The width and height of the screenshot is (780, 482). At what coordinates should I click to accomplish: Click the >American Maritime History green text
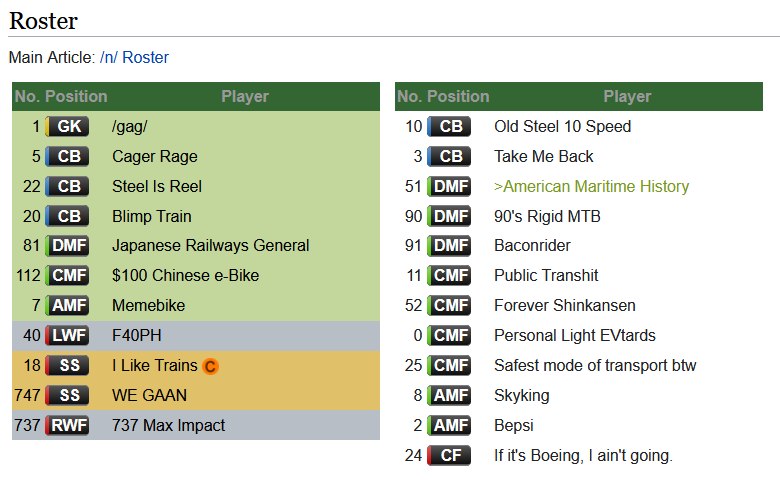(x=591, y=187)
